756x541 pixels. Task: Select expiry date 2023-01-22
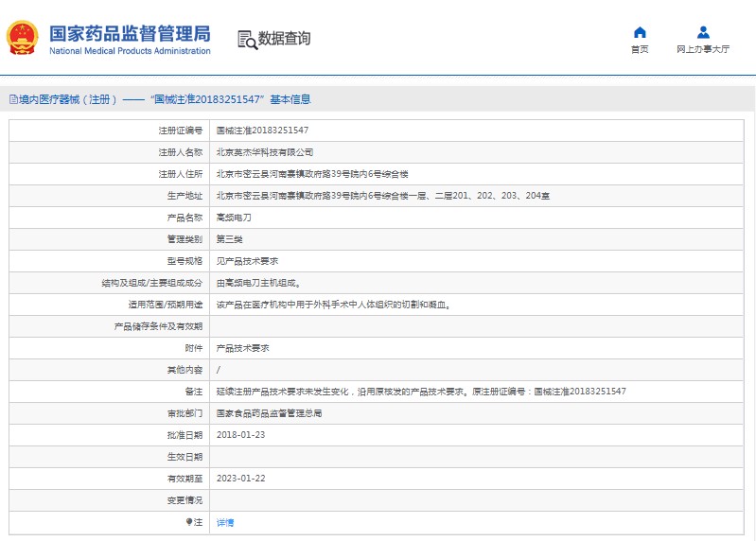(240, 479)
